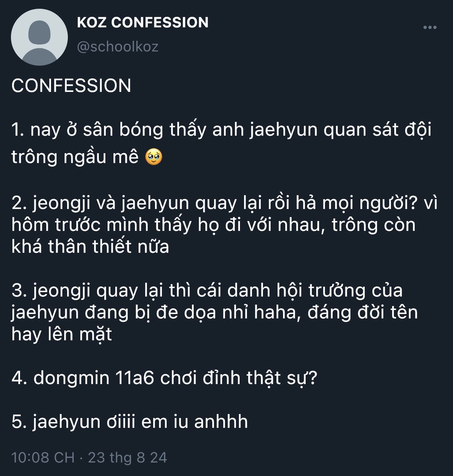Screen dimensions: 453x476
Task: Click confession 4 about dongmin 11a6
Action: [164, 378]
